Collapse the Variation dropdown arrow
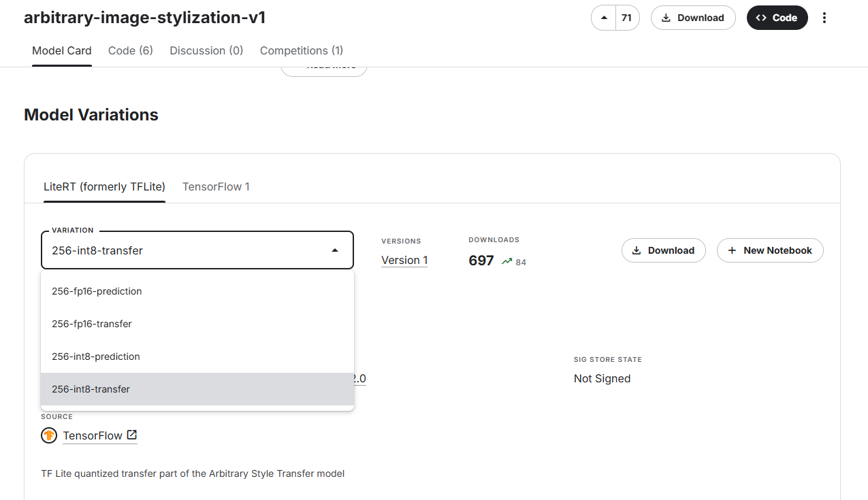Screen dimensions: 868x500 tap(335, 250)
